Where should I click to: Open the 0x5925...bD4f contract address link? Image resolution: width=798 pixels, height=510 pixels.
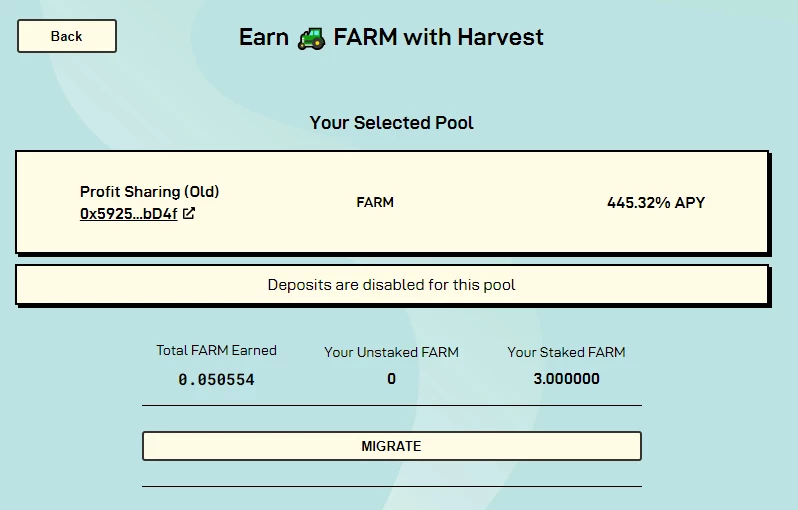(128, 214)
